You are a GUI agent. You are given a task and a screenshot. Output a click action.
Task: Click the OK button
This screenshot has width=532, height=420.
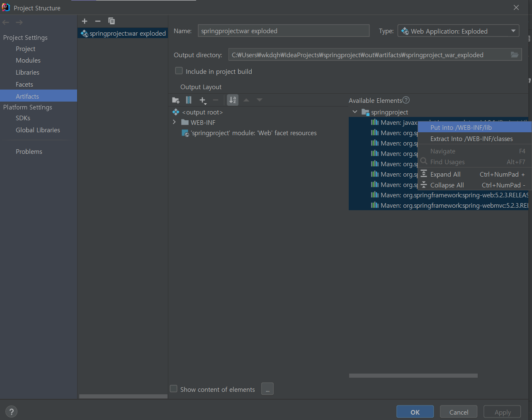click(415, 412)
